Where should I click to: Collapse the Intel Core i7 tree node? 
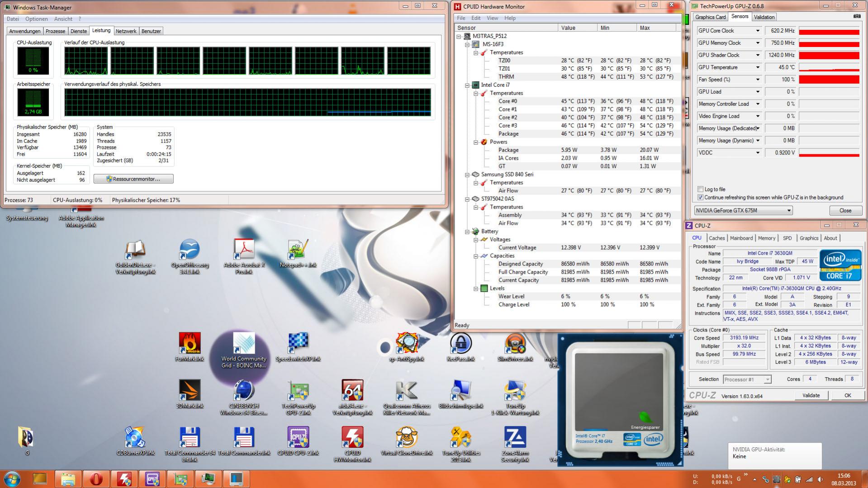(468, 85)
